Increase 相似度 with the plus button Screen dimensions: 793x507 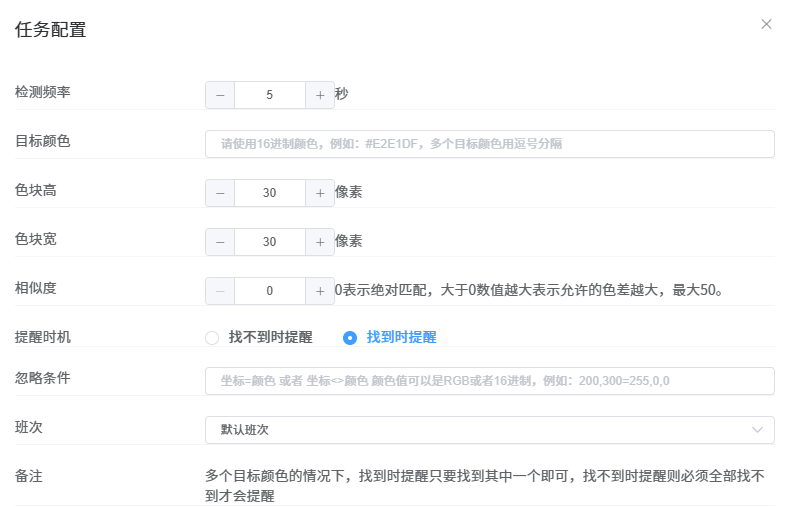pyautogui.click(x=320, y=291)
